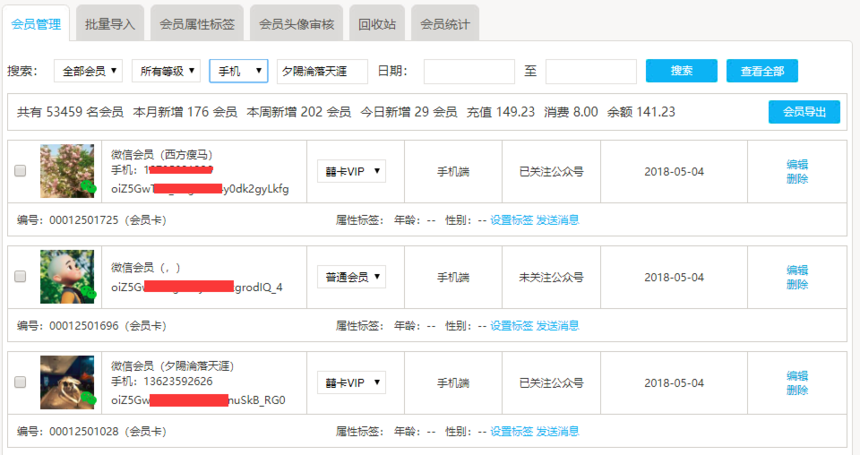Change the 普通会员 level dropdown
The height and width of the screenshot is (455, 860).
pyautogui.click(x=351, y=277)
